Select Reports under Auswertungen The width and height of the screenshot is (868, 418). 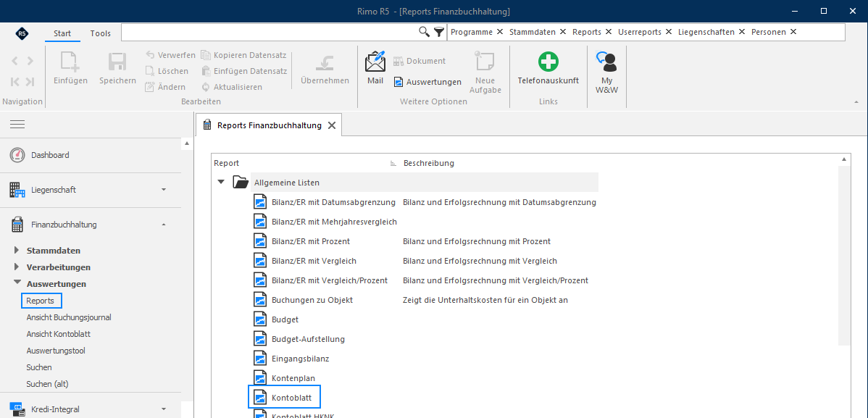pos(41,301)
